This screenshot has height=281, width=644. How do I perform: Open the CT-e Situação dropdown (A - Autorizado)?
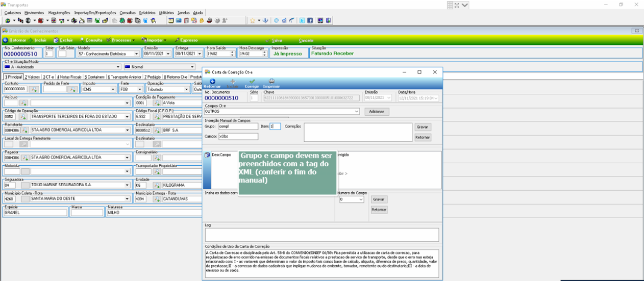coord(119,67)
